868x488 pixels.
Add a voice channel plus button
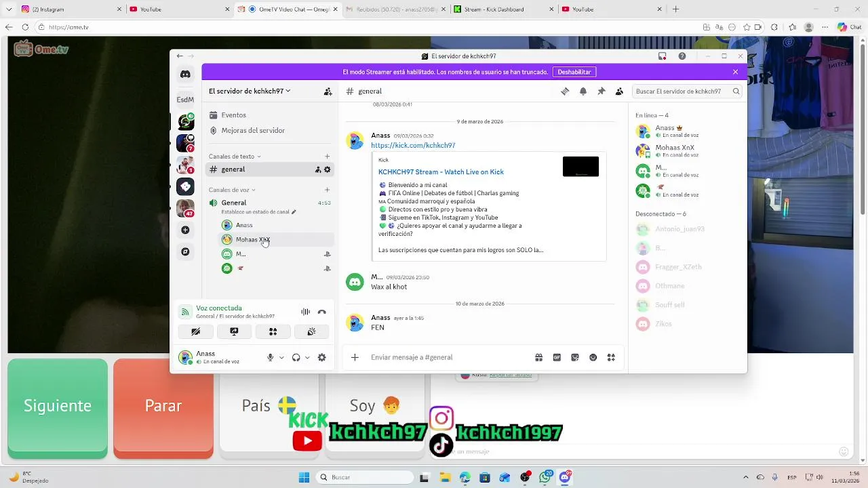328,190
